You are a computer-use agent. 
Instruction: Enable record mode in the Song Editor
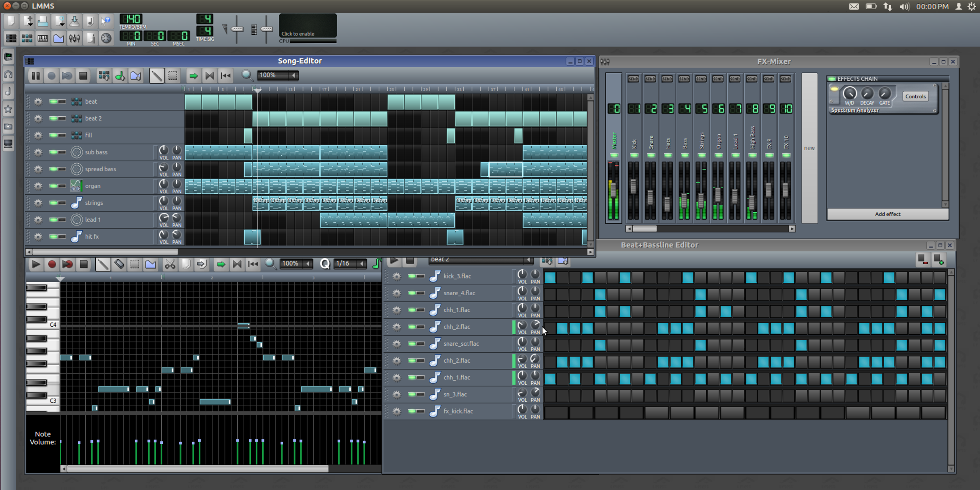point(52,75)
